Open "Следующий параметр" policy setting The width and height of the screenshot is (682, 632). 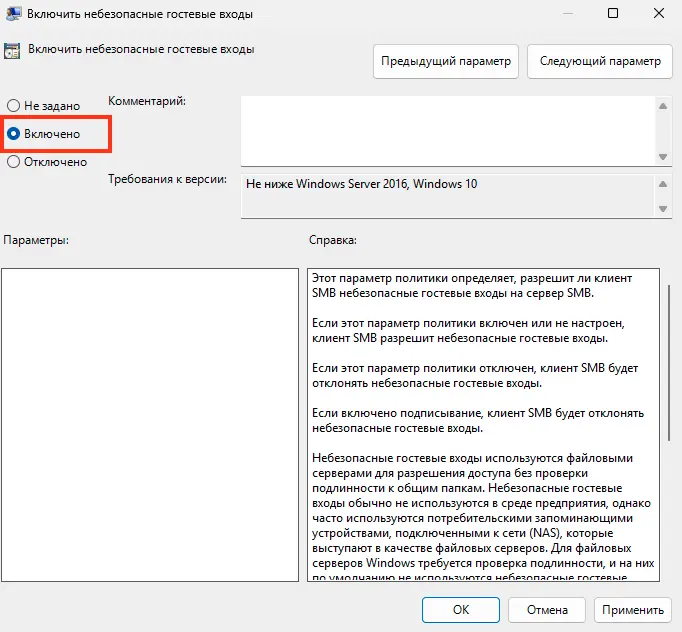tap(600, 61)
